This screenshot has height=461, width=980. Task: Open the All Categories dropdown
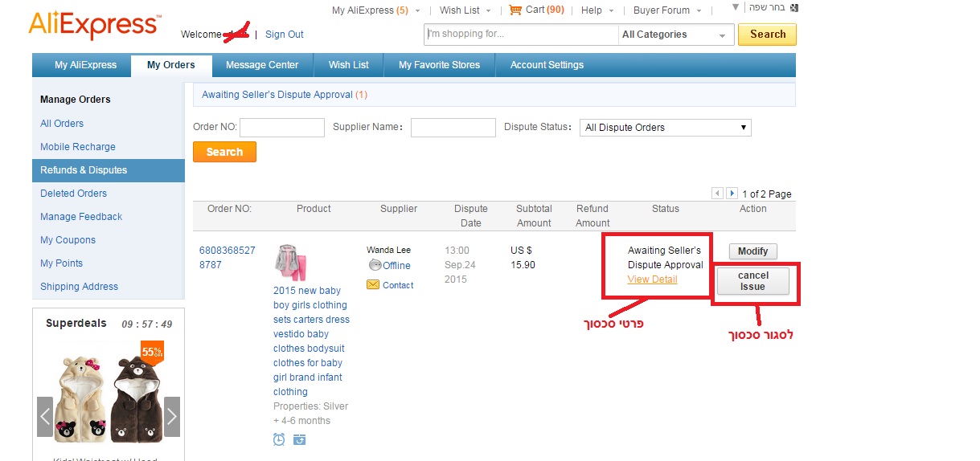tap(676, 35)
